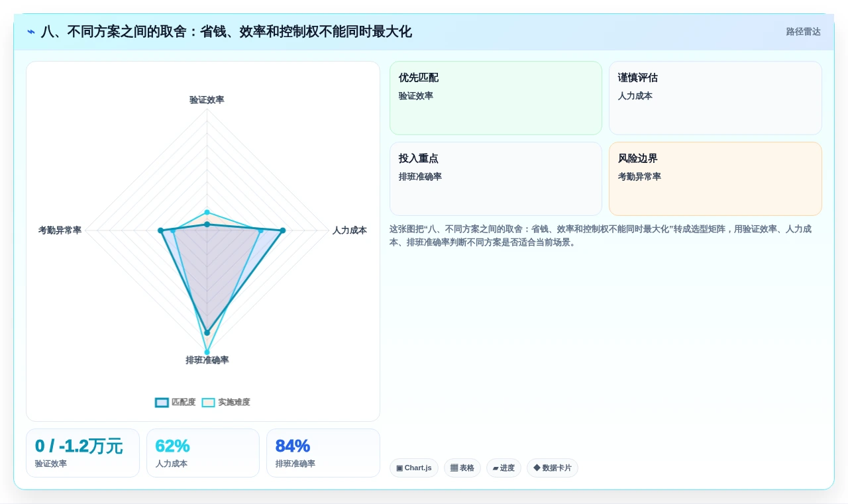Click the 人力成本 radar axis label
Image resolution: width=848 pixels, height=504 pixels.
(x=349, y=230)
